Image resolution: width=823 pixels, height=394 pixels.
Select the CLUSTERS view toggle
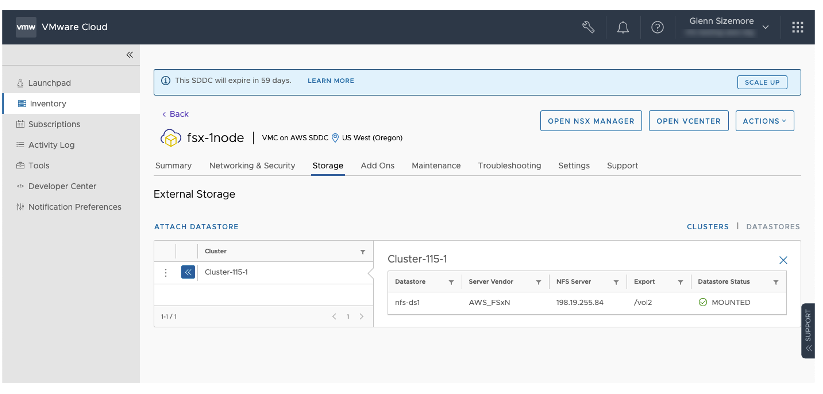[x=708, y=227]
